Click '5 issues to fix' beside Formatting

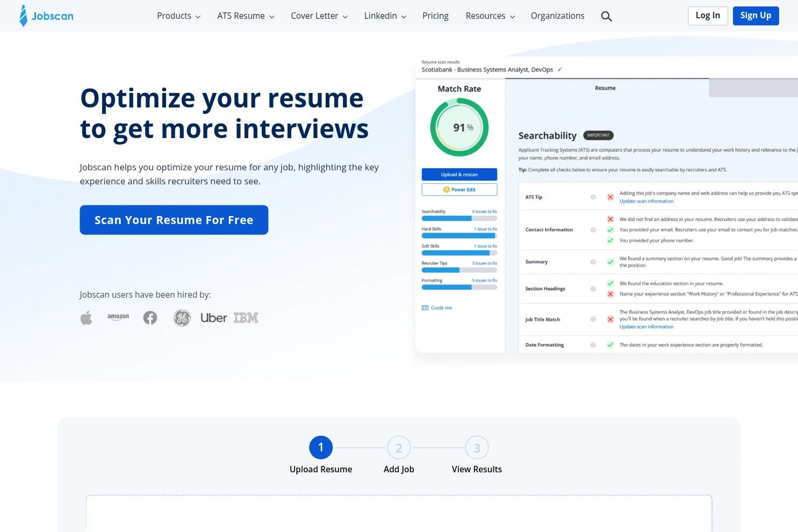[x=485, y=281]
